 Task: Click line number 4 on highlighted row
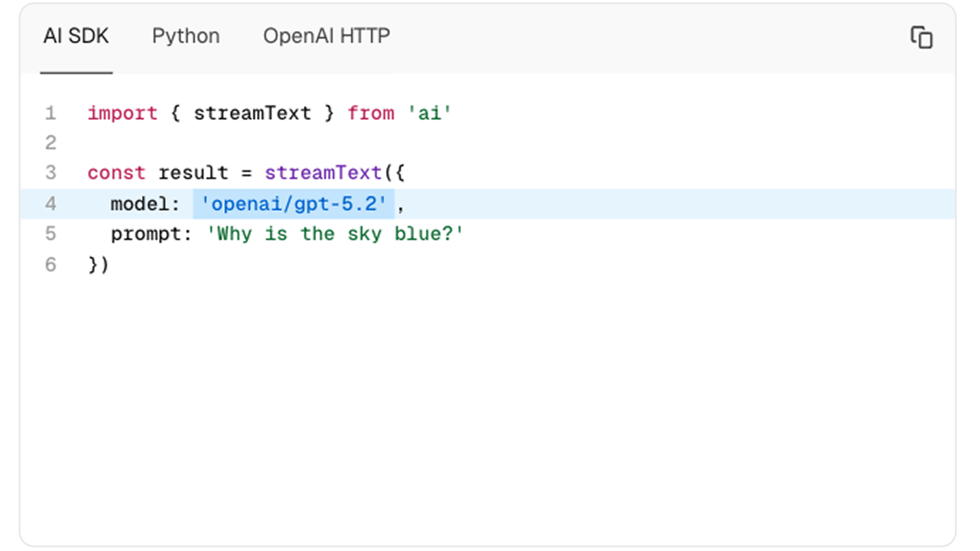coord(50,204)
